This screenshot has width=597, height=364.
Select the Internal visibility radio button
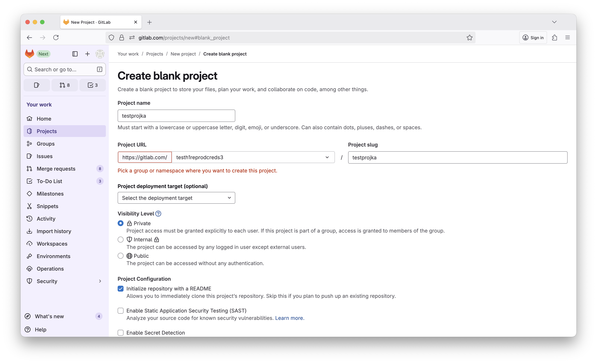pos(120,239)
